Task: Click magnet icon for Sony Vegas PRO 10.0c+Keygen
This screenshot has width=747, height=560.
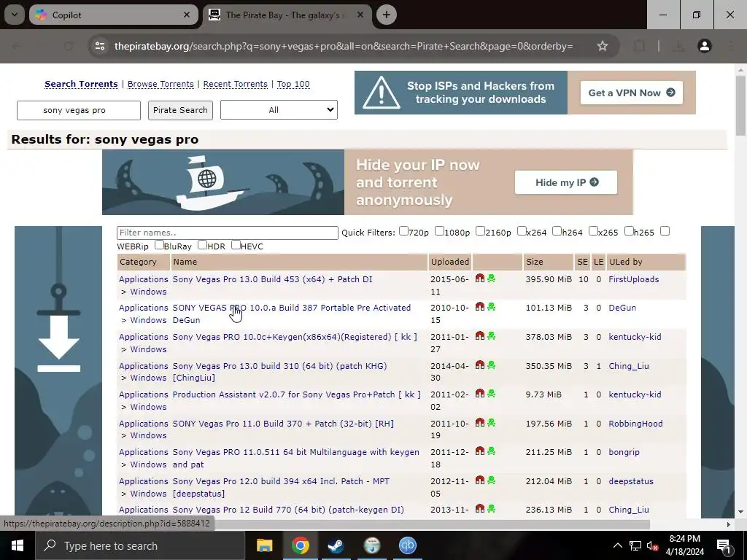Action: [x=480, y=335]
